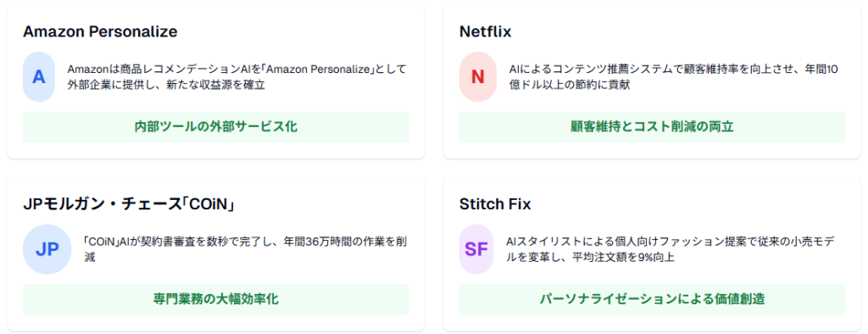Click the COiN contract review description text
Viewport: 868px width, 334px height.
coord(247,250)
